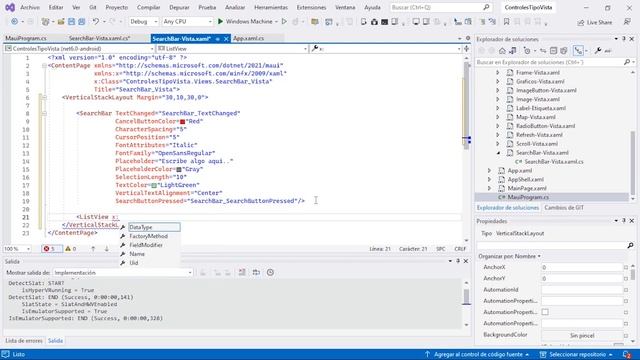Collapse the ContentPage node in code editor
This screenshot has width=640, height=360.
(x=44, y=65)
